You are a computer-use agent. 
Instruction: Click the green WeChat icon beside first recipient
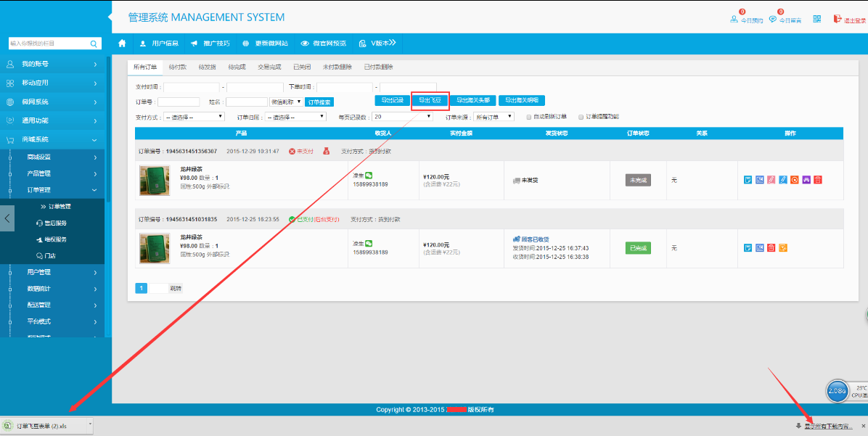click(x=369, y=176)
